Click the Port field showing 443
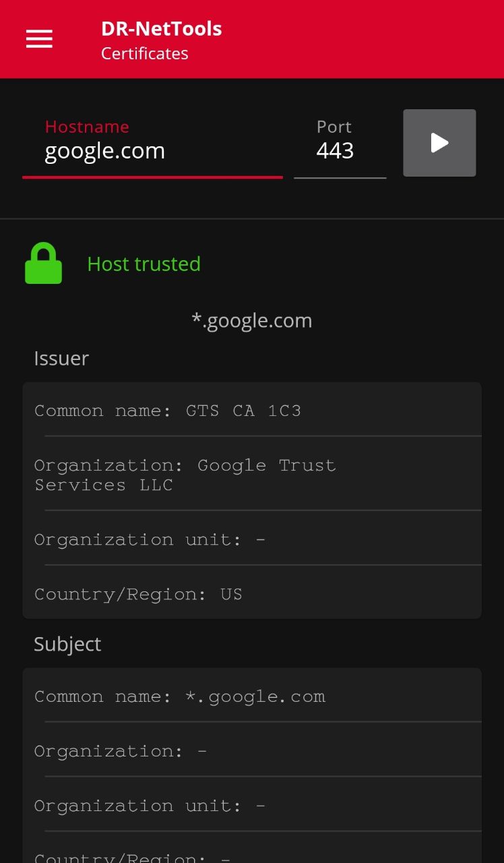The image size is (504, 863). coord(339,151)
